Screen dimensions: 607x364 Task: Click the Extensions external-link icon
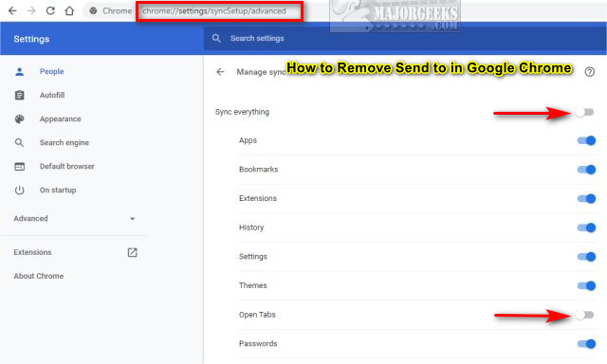pos(133,252)
